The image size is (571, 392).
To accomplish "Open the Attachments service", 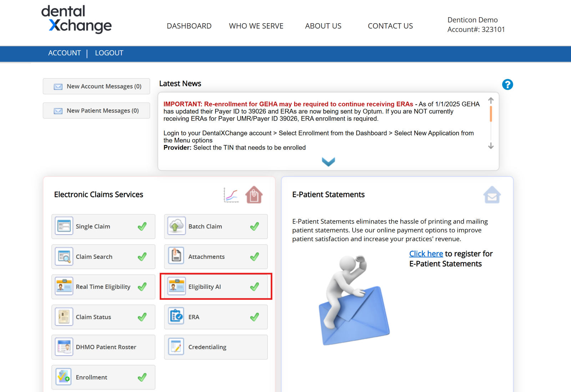I will pyautogui.click(x=216, y=257).
